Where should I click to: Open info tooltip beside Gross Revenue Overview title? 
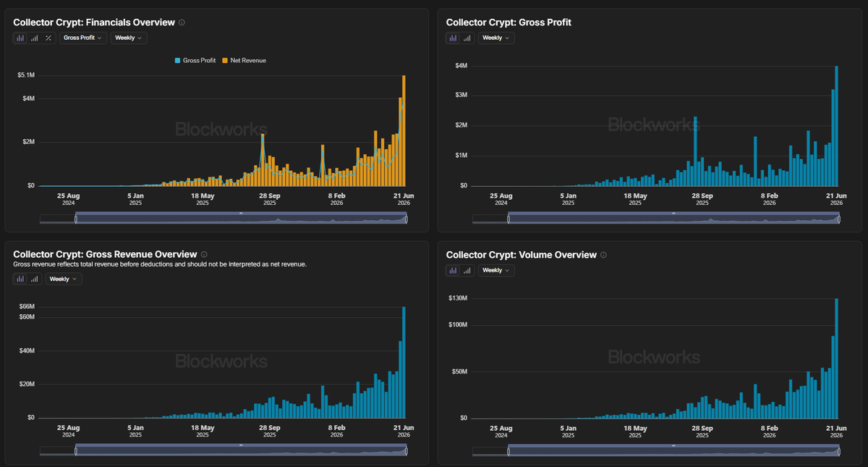pos(204,254)
